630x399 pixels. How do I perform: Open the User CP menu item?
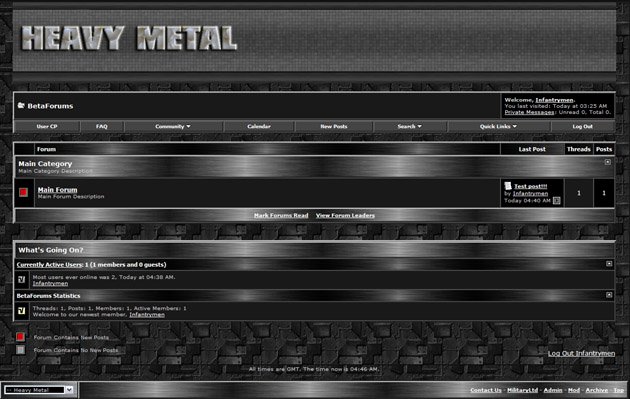pyautogui.click(x=47, y=127)
